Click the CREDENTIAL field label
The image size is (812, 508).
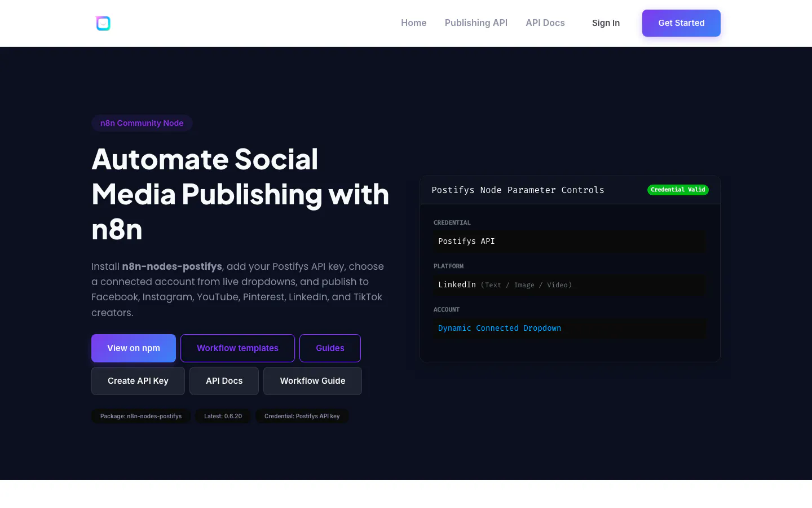[452, 223]
